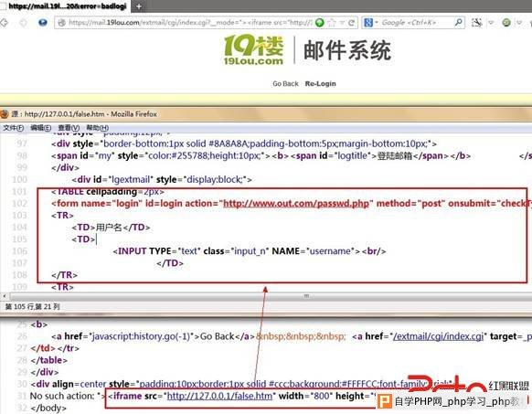Click the browser forward arrow
Screen dimensions: 532x414
point(24,23)
